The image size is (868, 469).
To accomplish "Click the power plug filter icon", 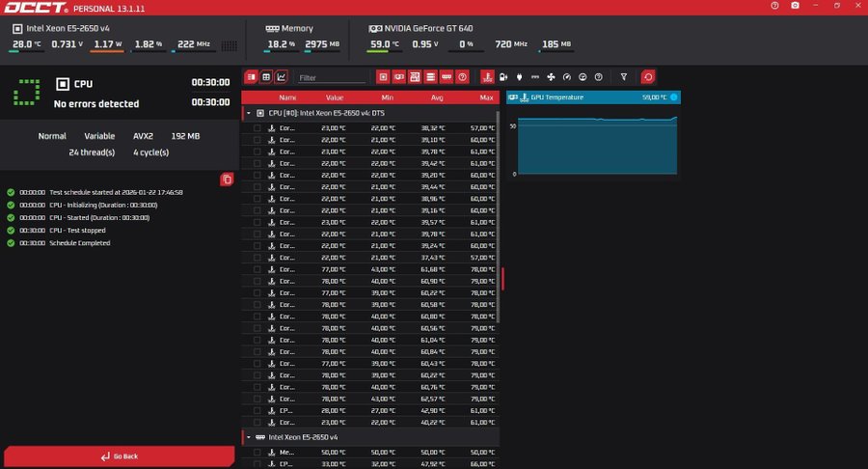I will point(519,76).
